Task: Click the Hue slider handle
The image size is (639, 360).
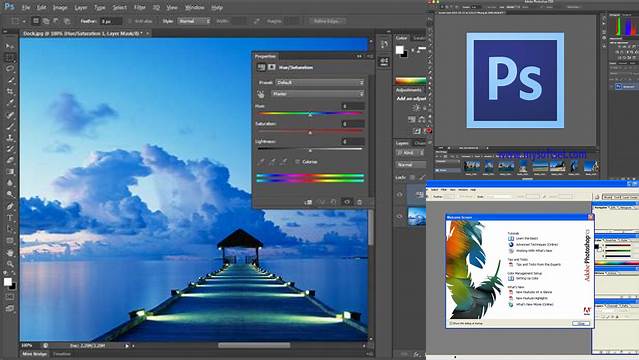Action: coord(310,115)
